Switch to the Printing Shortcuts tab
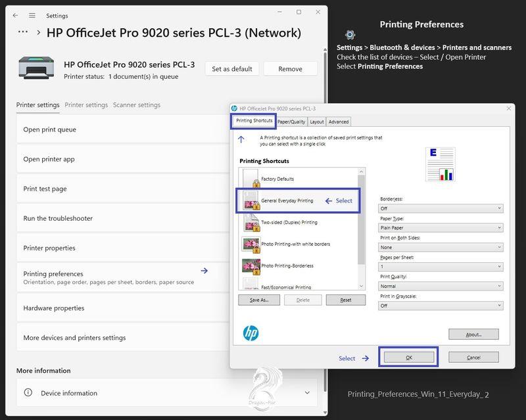Viewport: 526px width, 420px height. click(254, 121)
